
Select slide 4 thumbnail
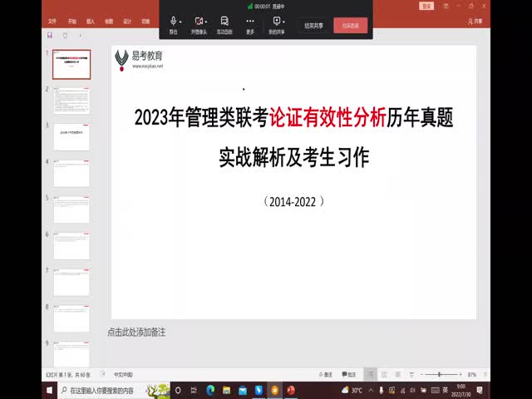[71, 174]
